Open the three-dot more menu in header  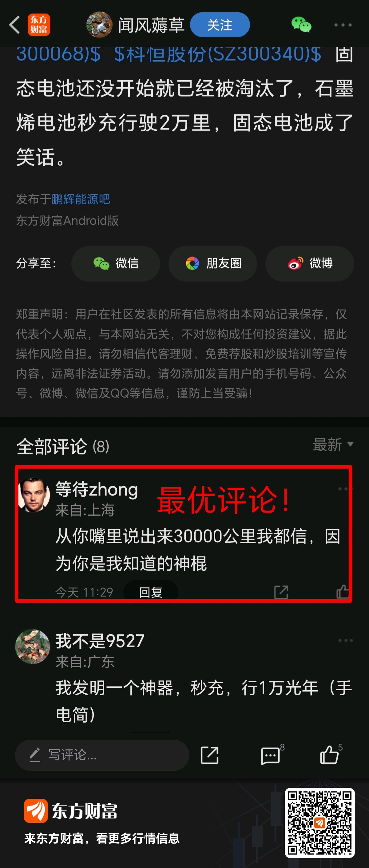(343, 25)
